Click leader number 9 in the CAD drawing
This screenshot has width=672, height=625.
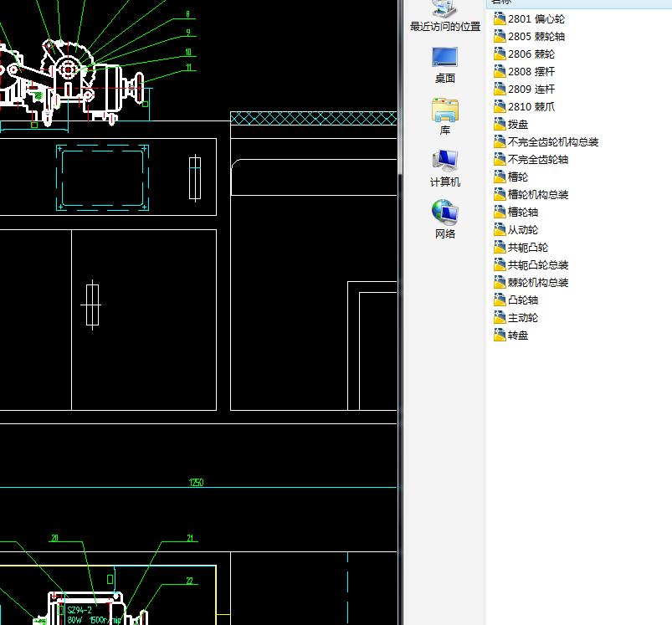pos(188,33)
